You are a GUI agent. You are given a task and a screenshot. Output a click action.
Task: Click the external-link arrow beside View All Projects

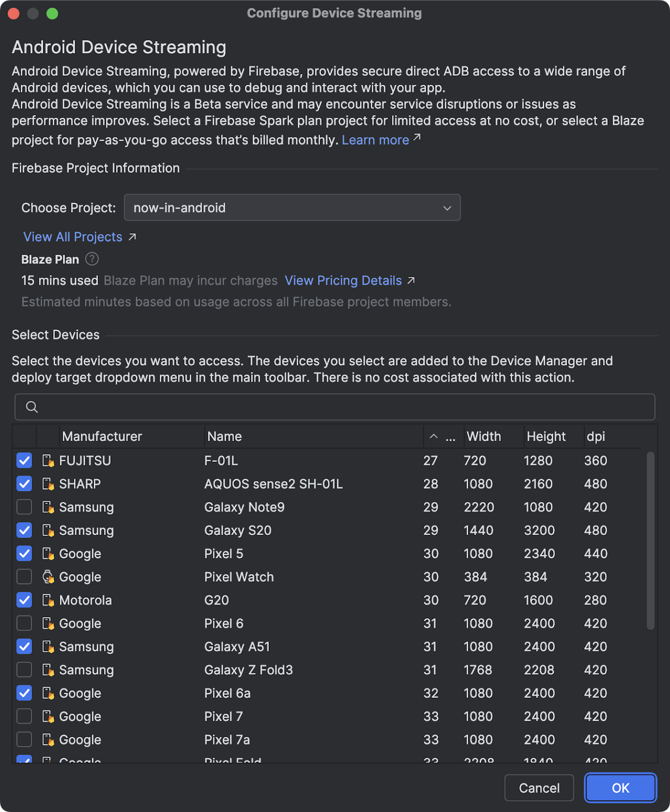(132, 237)
